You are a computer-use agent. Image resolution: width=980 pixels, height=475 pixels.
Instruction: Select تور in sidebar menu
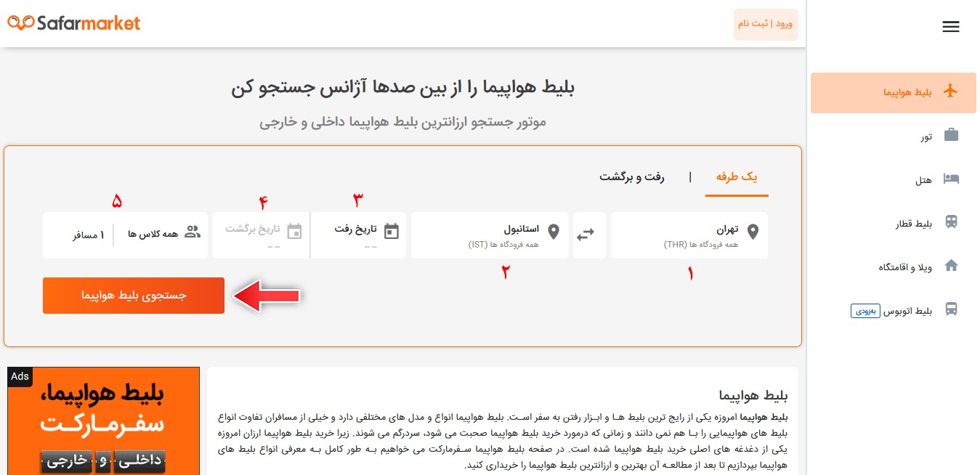894,136
